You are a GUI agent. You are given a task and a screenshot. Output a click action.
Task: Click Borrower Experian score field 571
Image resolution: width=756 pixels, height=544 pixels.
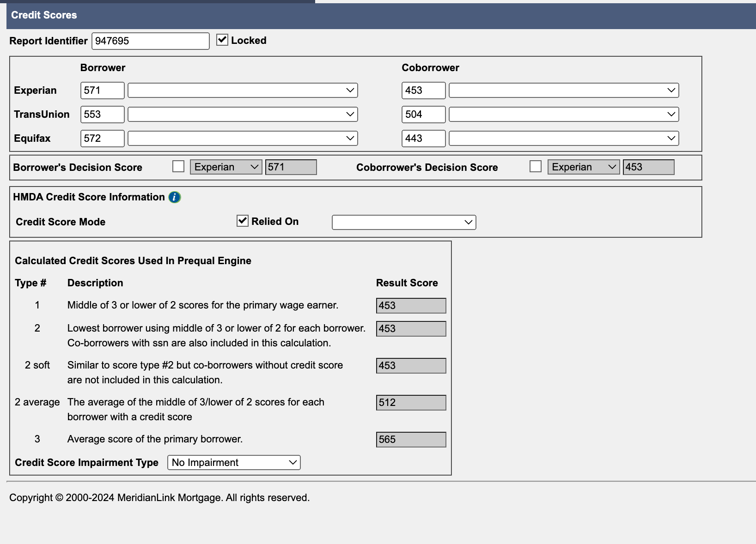(x=103, y=91)
